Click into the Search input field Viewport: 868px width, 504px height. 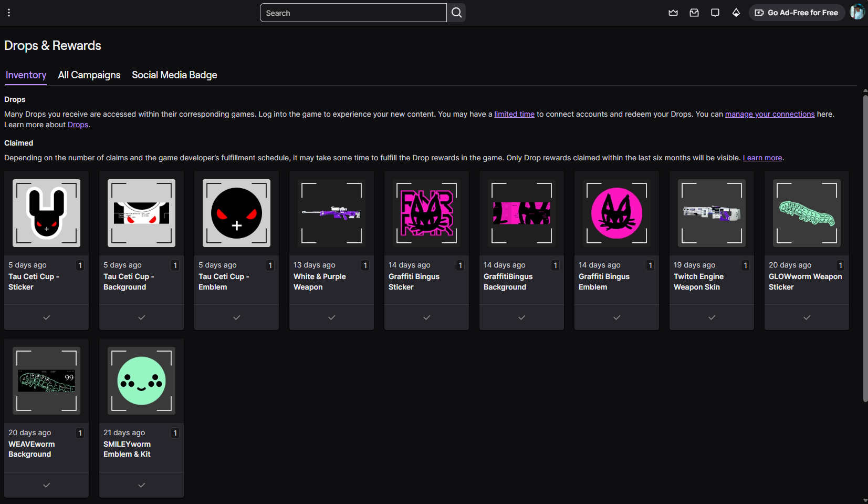click(x=353, y=13)
